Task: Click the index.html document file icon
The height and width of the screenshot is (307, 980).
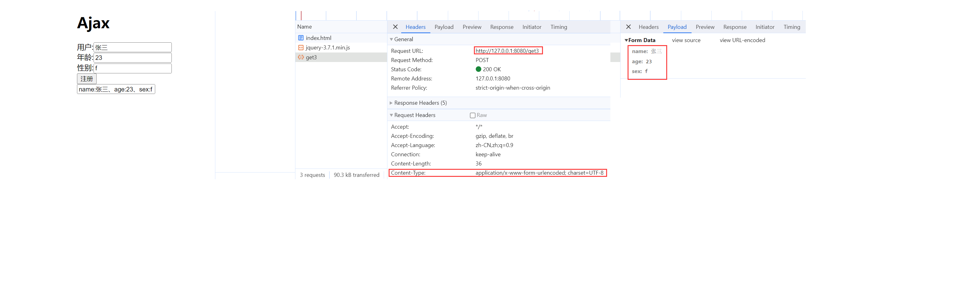Action: click(301, 38)
